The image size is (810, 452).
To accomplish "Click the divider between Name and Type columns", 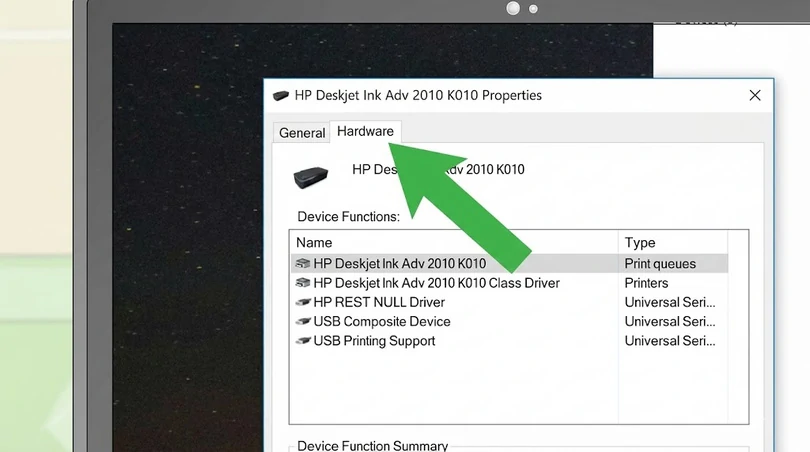I will click(619, 243).
